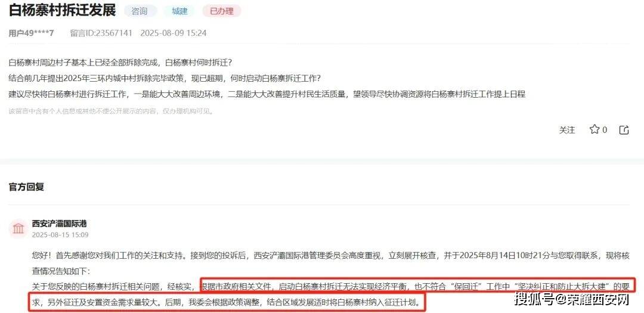Click the 官方回复 section heading

[26, 187]
